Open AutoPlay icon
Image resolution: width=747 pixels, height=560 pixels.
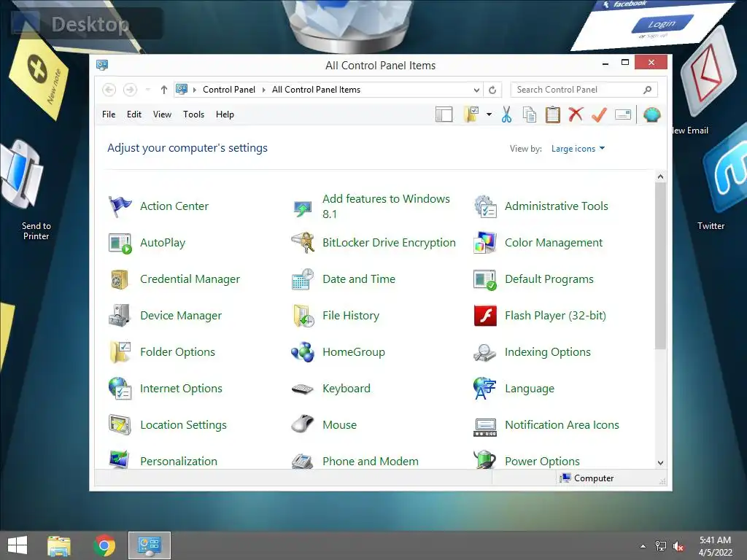tap(120, 243)
